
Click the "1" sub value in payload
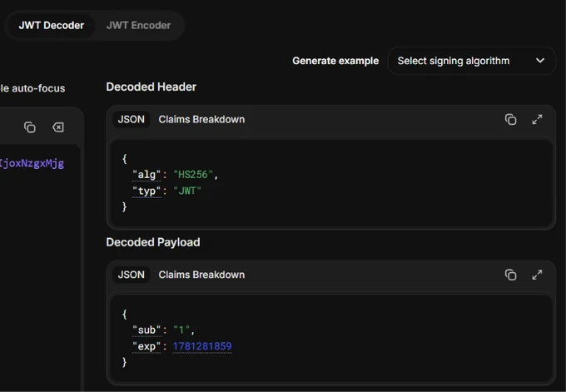181,330
